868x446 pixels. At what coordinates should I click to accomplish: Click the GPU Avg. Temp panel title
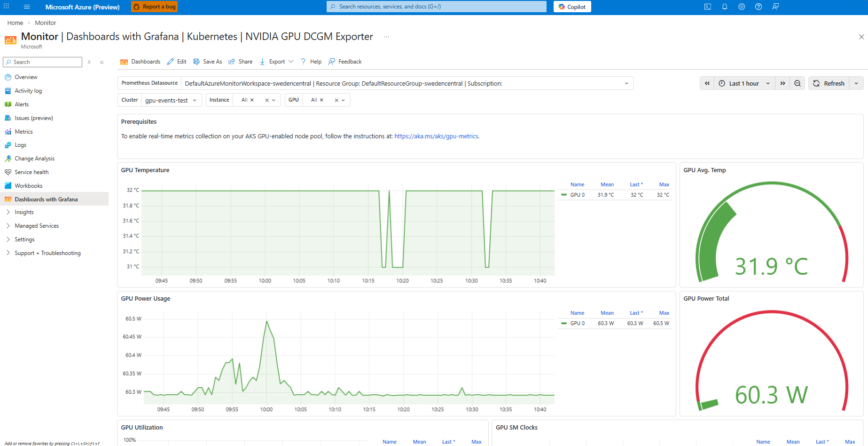(x=704, y=170)
